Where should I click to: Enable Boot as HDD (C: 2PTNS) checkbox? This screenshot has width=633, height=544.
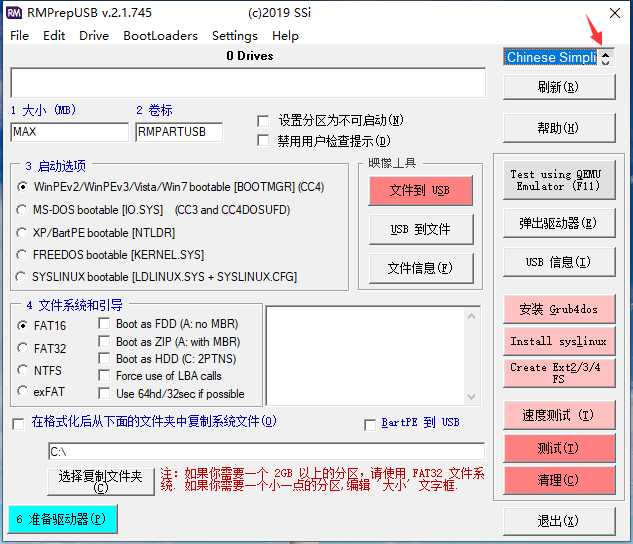[106, 359]
